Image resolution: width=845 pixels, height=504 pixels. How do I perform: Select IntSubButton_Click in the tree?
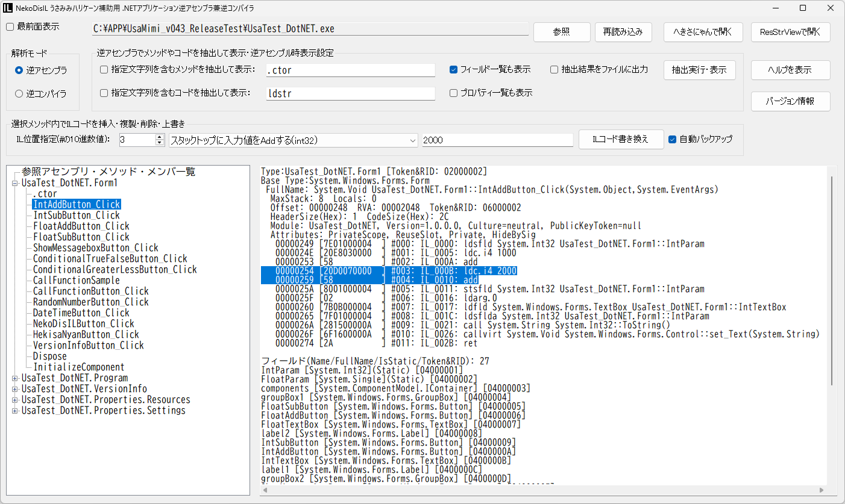tap(77, 216)
